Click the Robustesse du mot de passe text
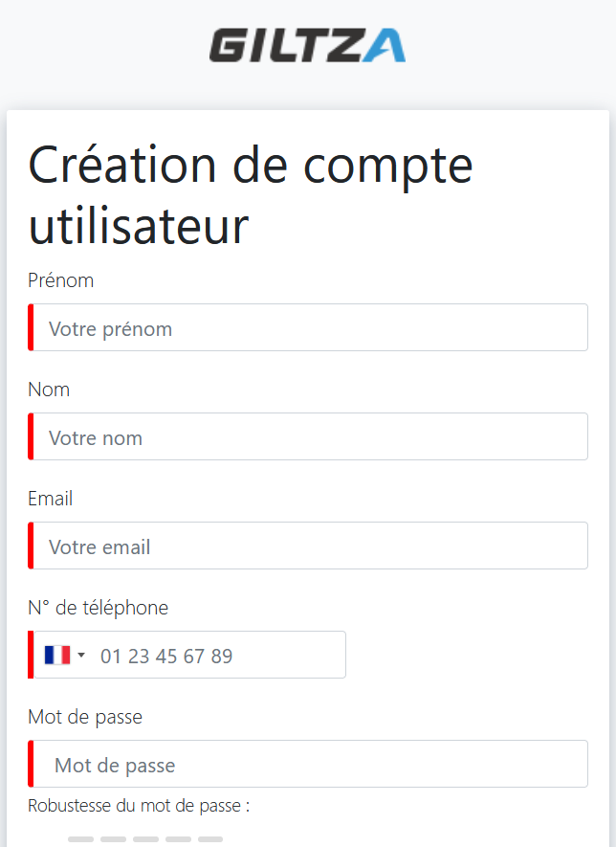 tap(139, 806)
